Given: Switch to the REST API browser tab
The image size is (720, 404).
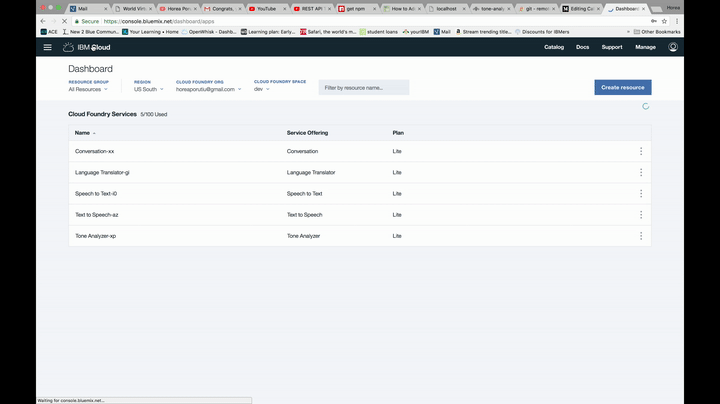Looking at the screenshot, I should (x=311, y=9).
